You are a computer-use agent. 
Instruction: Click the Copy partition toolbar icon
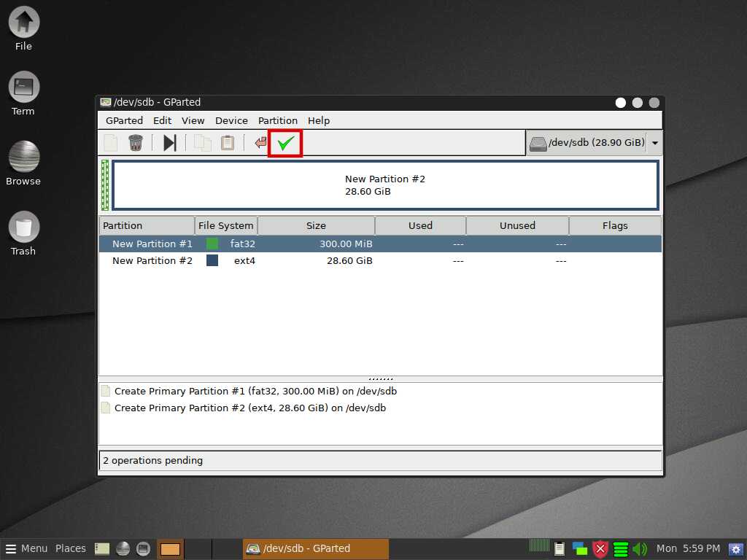coord(202,143)
